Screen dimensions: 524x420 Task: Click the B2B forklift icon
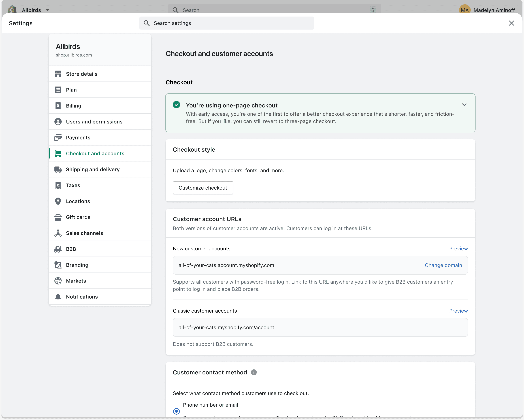pos(58,249)
